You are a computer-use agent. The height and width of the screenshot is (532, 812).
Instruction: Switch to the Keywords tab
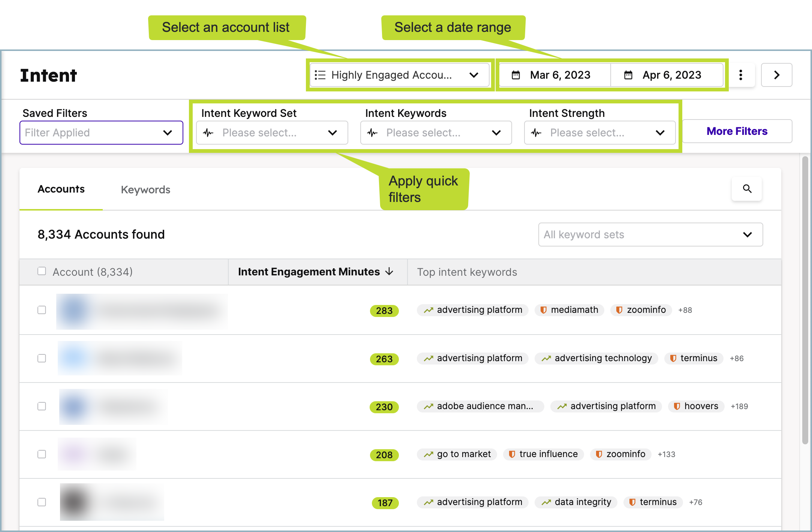point(145,190)
